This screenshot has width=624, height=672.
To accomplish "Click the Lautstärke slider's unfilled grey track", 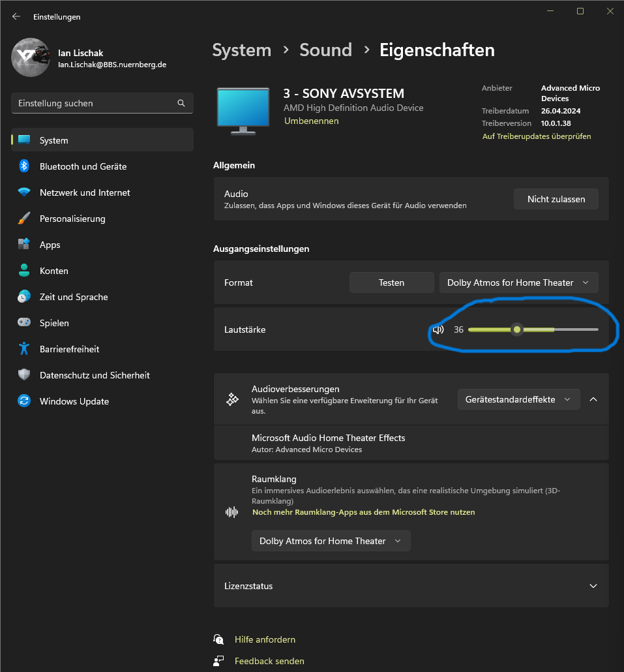I will pyautogui.click(x=576, y=329).
